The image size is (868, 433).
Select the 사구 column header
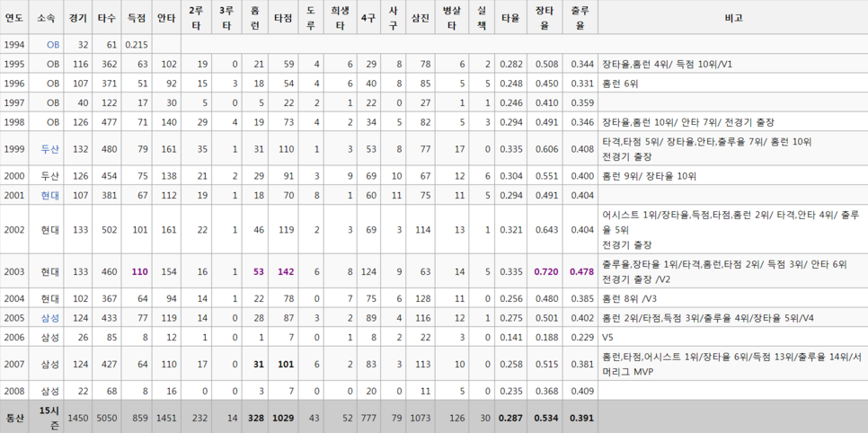point(393,18)
